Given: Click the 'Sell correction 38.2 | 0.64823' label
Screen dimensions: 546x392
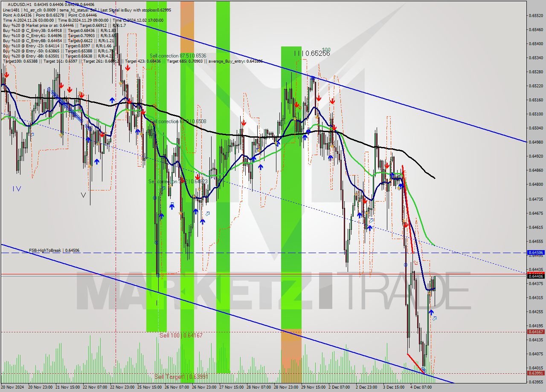Looking at the screenshot, I should [178, 182].
